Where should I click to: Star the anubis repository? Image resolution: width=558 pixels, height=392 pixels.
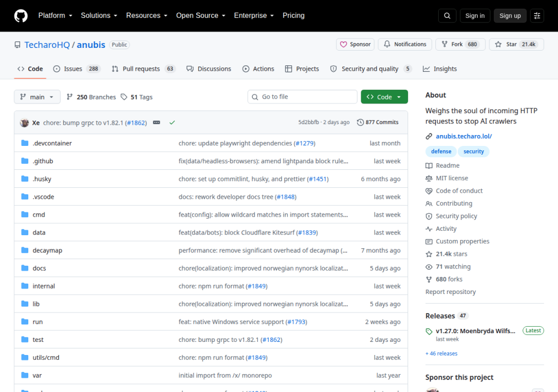517,45
